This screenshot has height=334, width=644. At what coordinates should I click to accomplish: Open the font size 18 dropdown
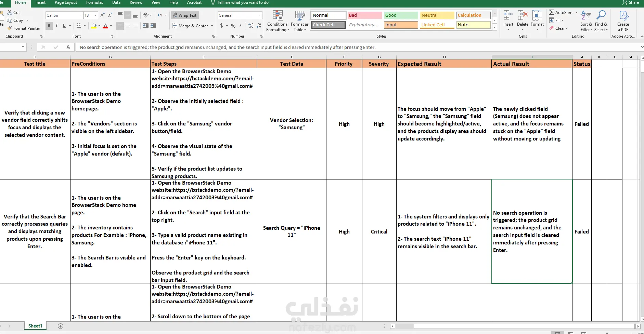[x=96, y=15]
